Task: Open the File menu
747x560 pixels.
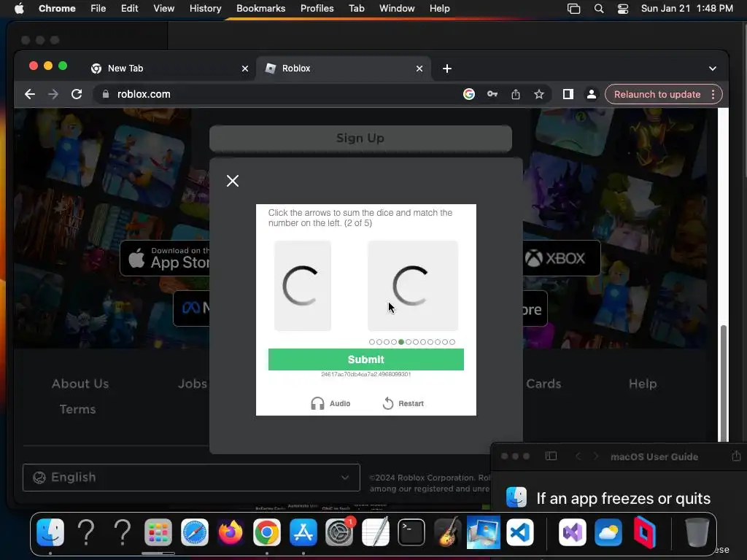Action: point(98,8)
